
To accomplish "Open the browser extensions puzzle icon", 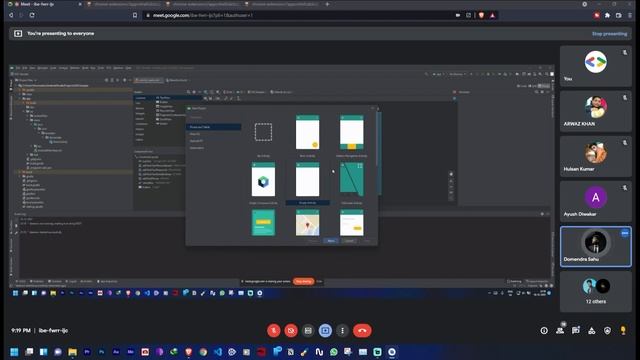I will pos(607,15).
